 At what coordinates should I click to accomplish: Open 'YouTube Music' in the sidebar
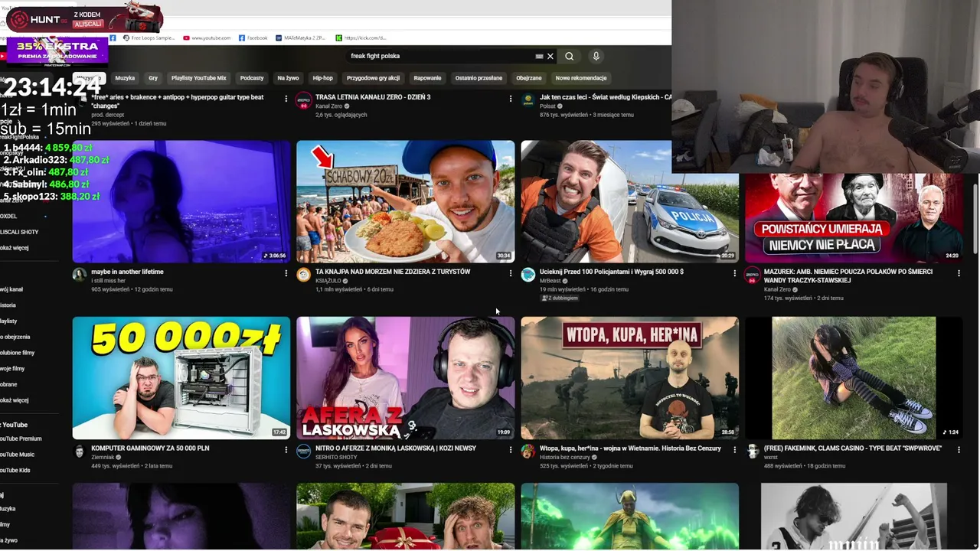point(18,455)
